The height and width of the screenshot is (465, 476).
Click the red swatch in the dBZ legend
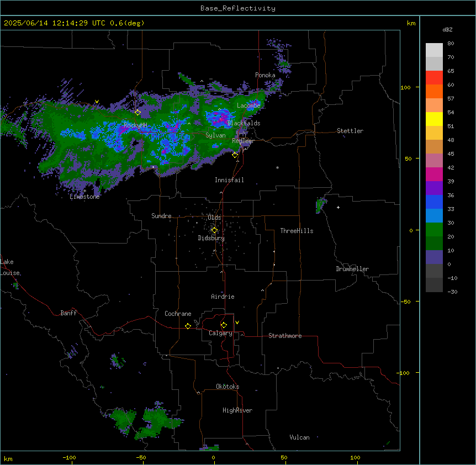click(434, 78)
